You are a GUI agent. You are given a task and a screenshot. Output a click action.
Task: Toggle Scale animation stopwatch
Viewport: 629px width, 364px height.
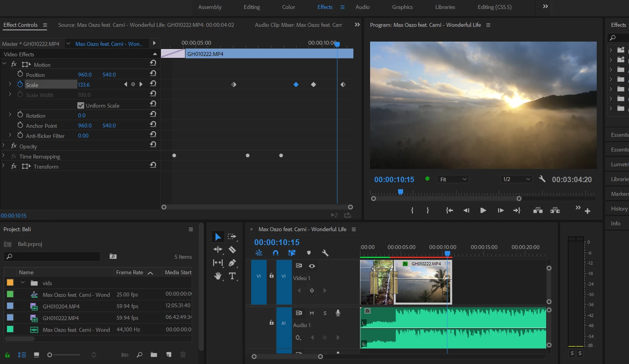pos(20,84)
